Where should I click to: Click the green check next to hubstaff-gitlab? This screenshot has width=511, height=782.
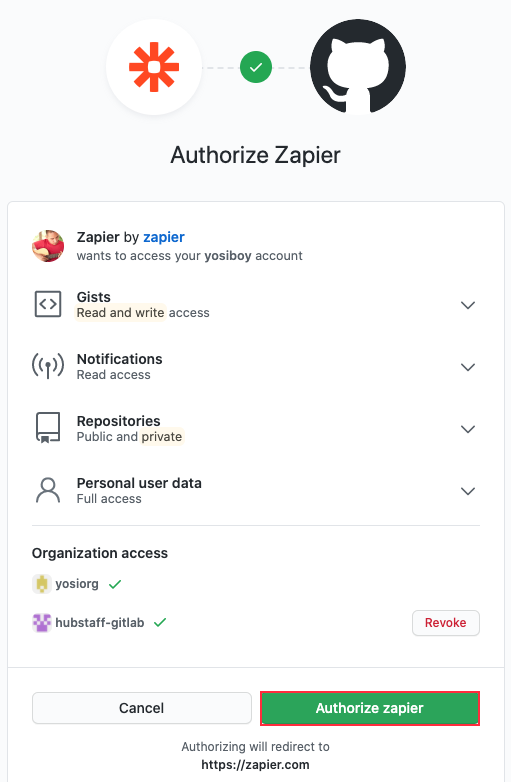point(160,622)
